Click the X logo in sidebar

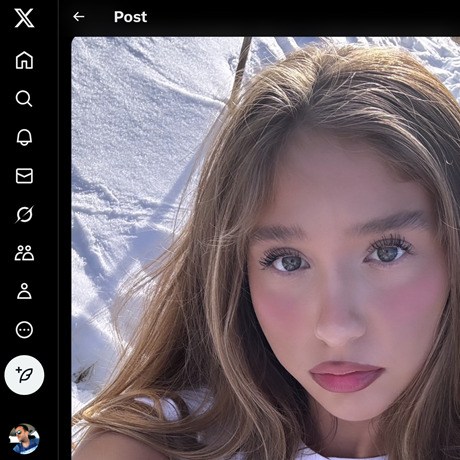point(24,18)
